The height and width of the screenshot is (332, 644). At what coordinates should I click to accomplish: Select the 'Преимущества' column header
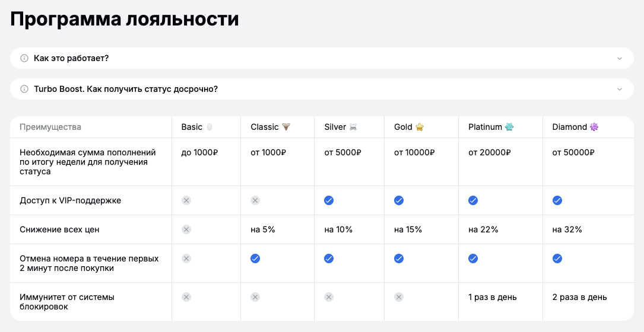point(50,127)
